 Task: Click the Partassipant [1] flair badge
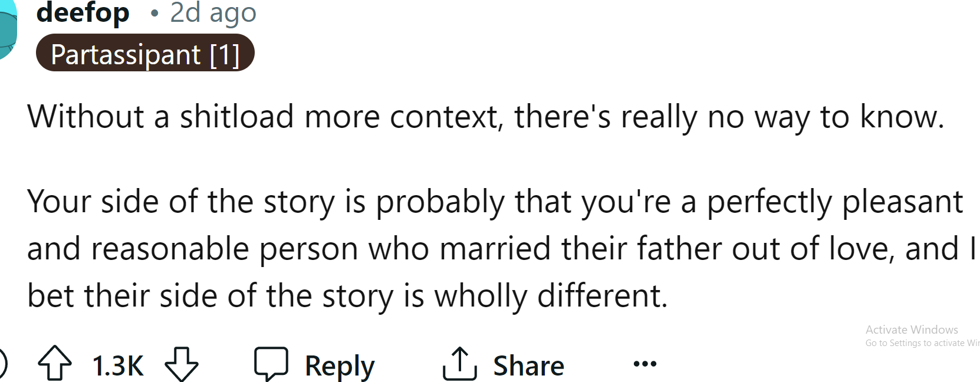145,54
